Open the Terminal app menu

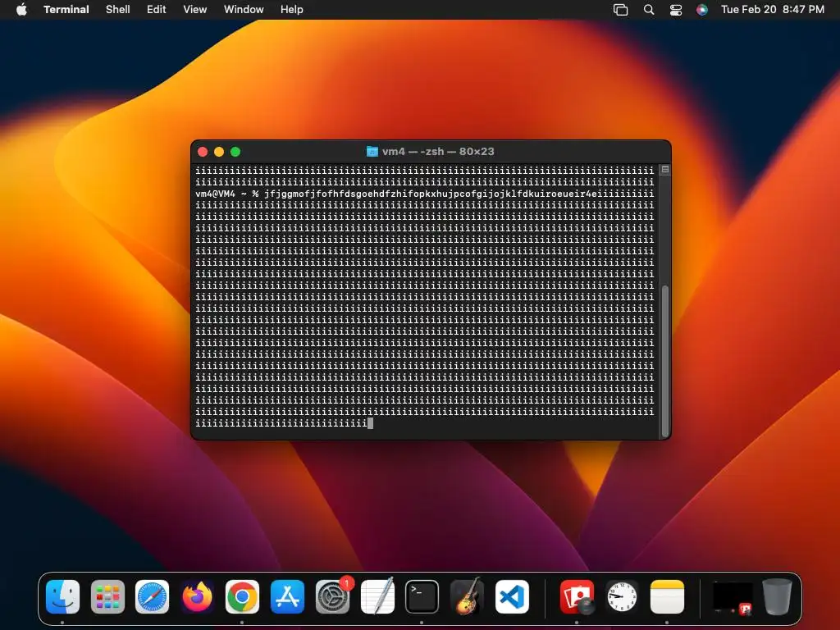click(66, 9)
